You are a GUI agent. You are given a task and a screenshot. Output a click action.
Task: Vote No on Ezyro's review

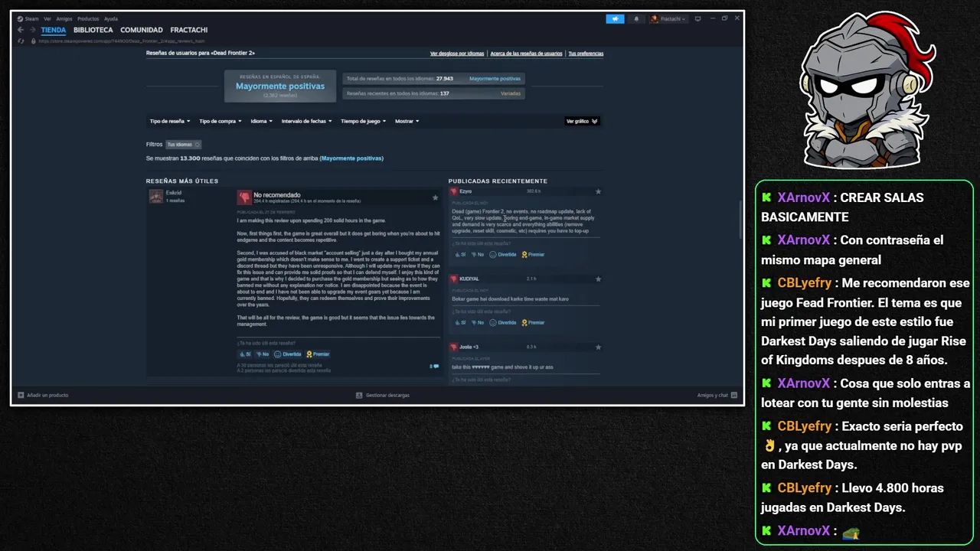(477, 254)
